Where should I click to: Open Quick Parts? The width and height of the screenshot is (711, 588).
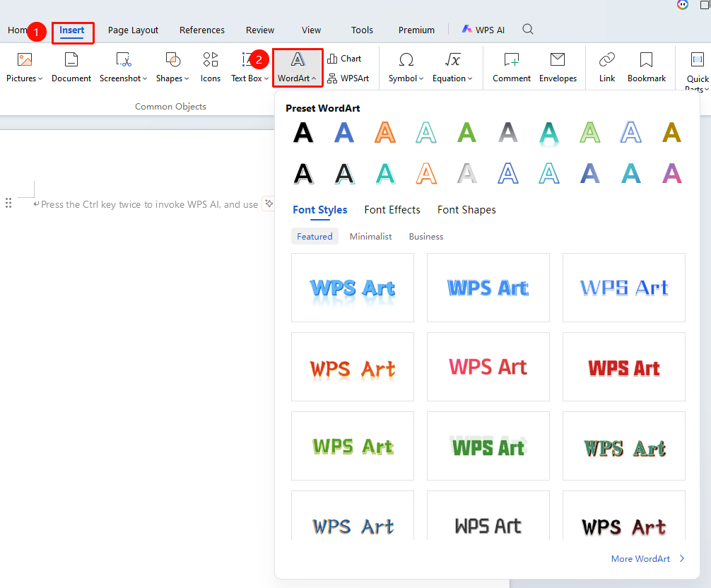coord(698,70)
